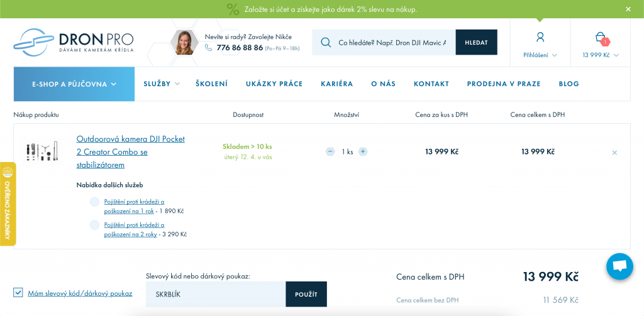Go to ŠKOLENÍ page
Viewport: 644px width, 316px height.
click(211, 84)
